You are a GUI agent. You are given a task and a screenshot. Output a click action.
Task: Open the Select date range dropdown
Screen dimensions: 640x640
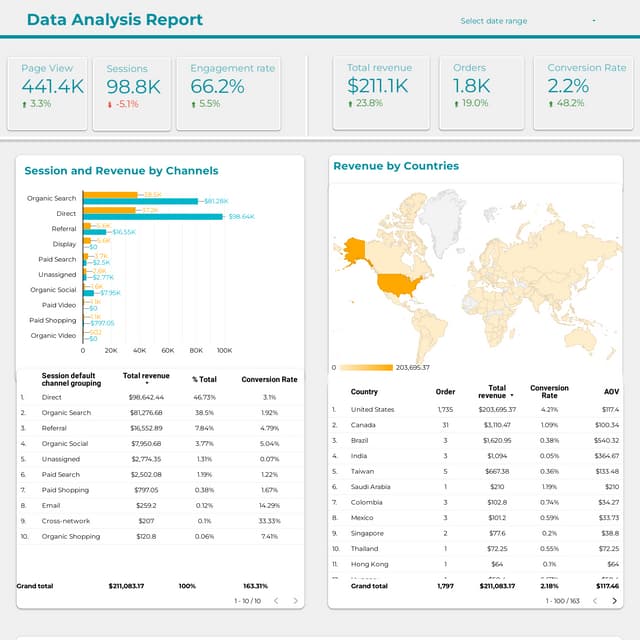527,20
